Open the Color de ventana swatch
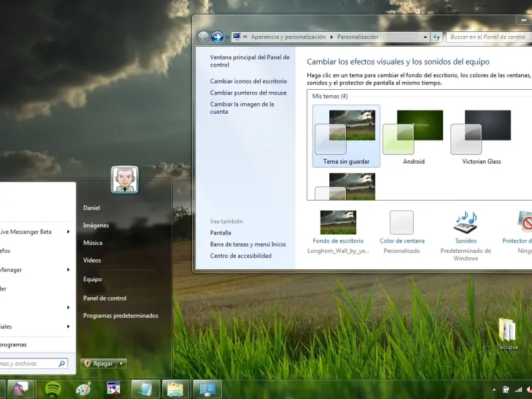Screen dimensions: 532x399 click(402, 222)
